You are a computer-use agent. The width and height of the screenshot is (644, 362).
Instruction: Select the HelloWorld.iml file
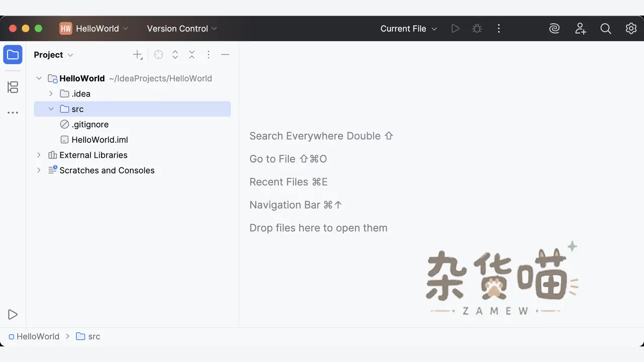(132, 140)
